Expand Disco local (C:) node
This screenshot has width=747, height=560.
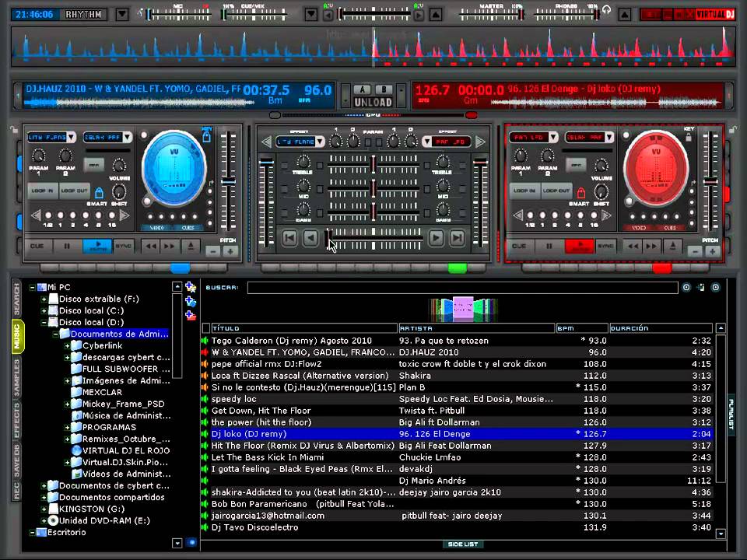click(44, 310)
